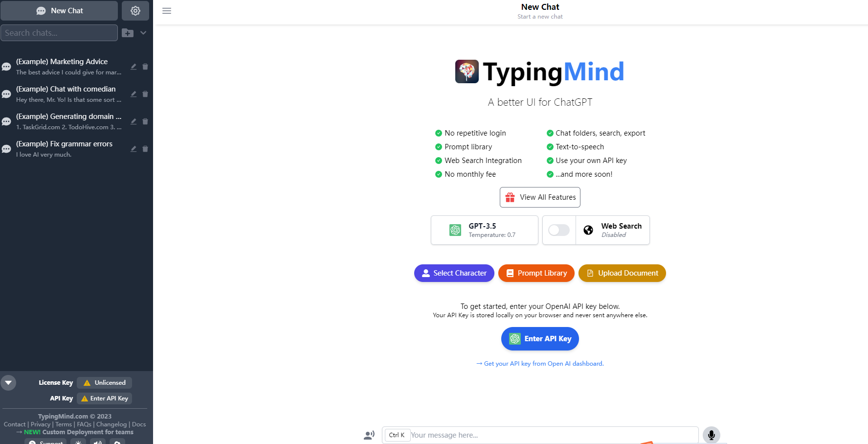Click the Unlicensed license key button
This screenshot has height=444, width=868.
pyautogui.click(x=104, y=383)
